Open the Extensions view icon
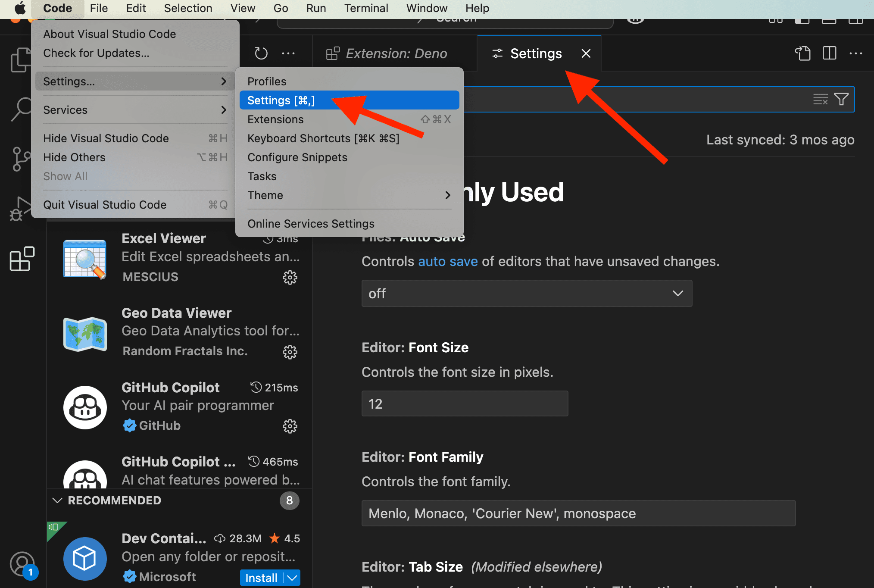The image size is (874, 588). coord(22,259)
